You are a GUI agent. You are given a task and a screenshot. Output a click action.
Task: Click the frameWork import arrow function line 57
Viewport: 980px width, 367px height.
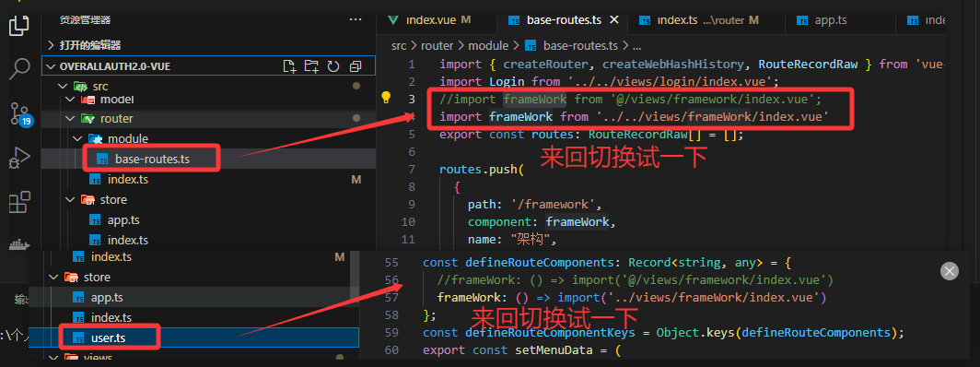[x=632, y=298]
